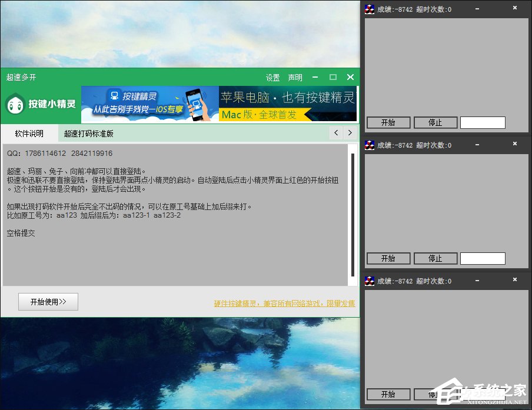
Task: Click the cube icon on bottom score window
Action: pyautogui.click(x=370, y=281)
